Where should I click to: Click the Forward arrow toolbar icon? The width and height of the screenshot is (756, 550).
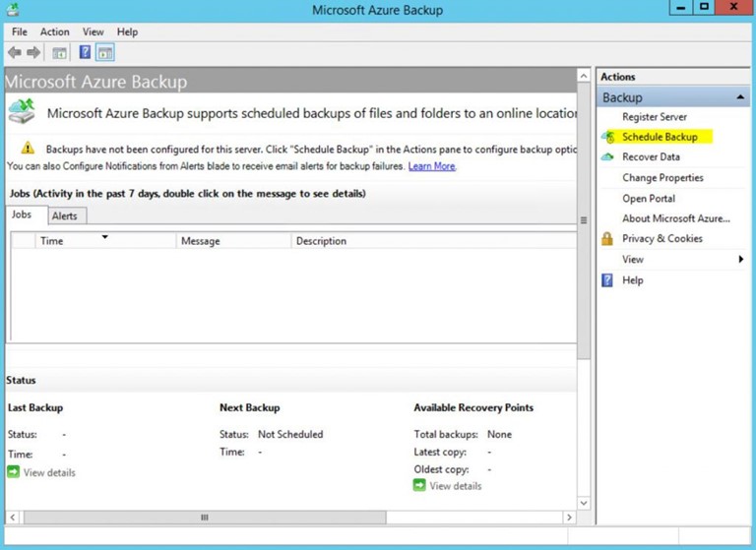pos(33,52)
